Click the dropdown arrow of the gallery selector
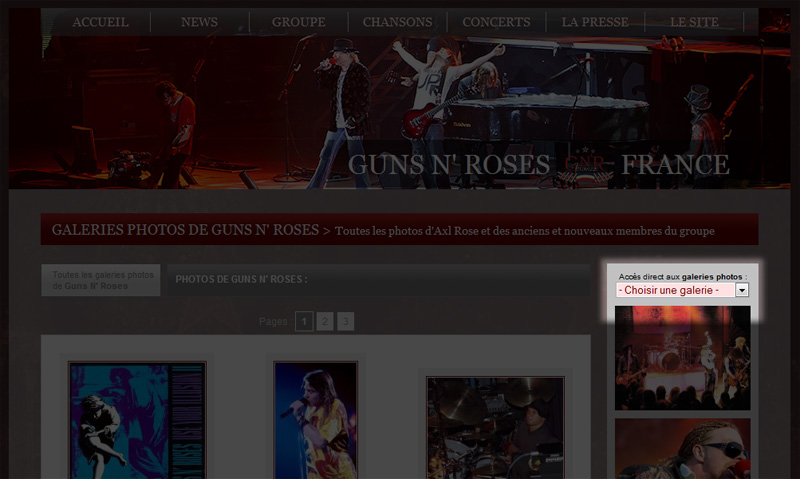This screenshot has height=479, width=800. click(742, 290)
